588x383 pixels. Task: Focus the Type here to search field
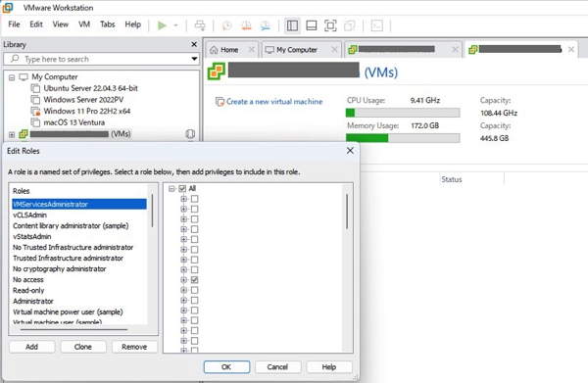(101, 59)
